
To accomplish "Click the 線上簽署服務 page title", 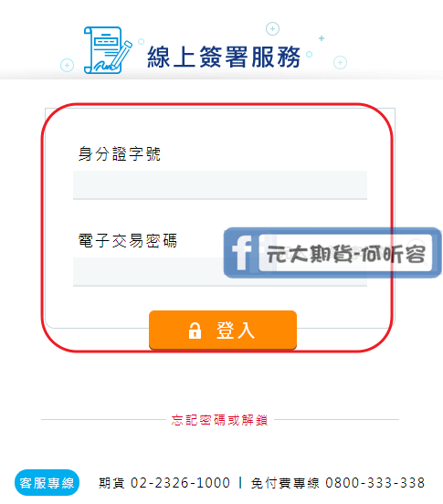I will (224, 57).
